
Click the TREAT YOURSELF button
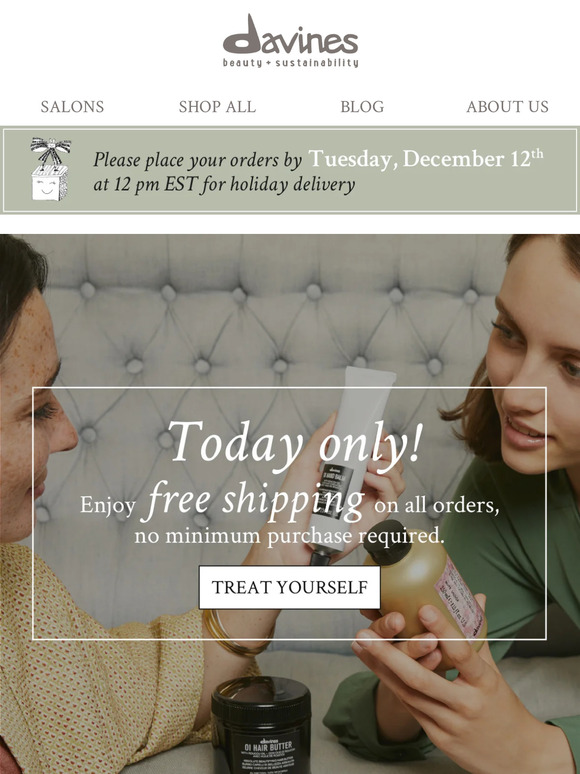(290, 587)
